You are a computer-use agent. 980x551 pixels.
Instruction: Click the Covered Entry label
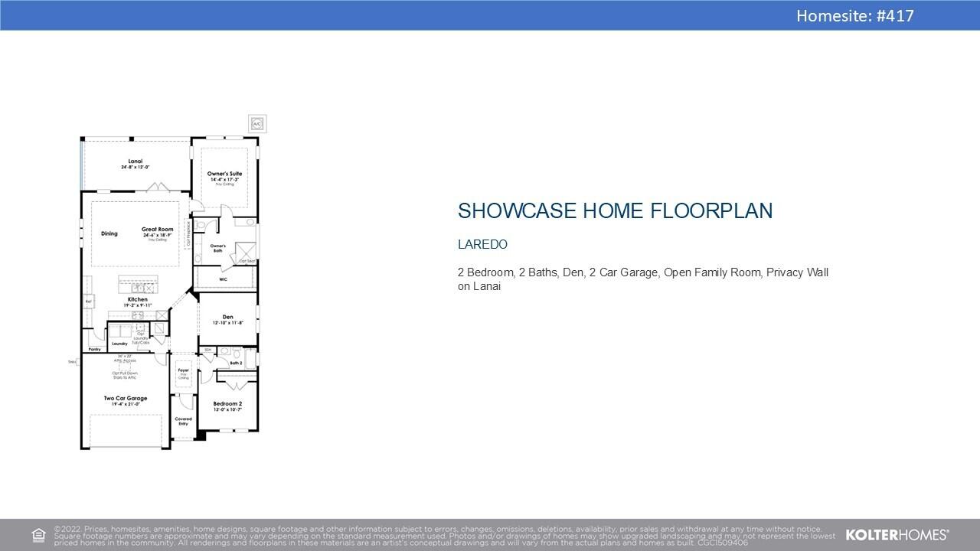click(x=184, y=421)
